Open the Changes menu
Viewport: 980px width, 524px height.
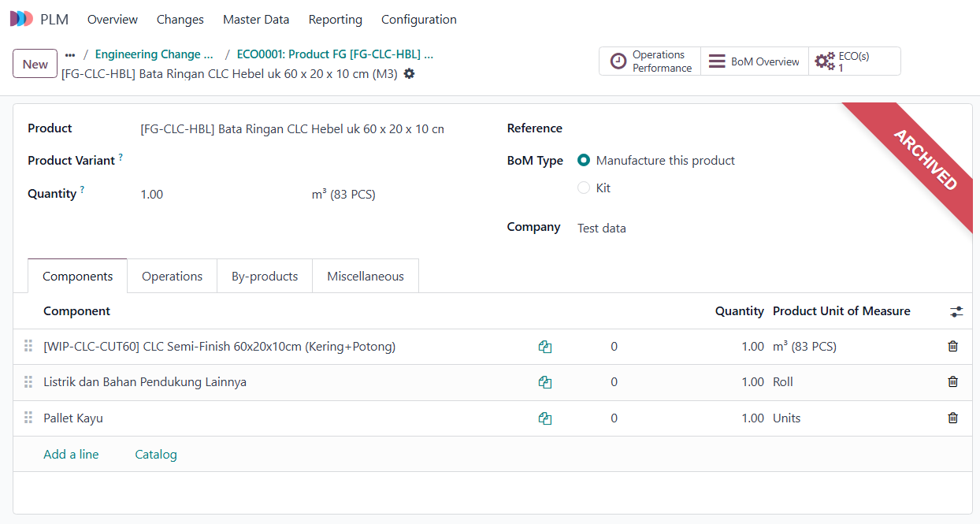[180, 19]
